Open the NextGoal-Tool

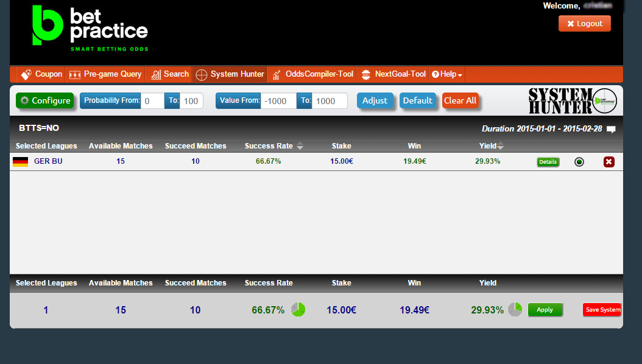pyautogui.click(x=394, y=74)
